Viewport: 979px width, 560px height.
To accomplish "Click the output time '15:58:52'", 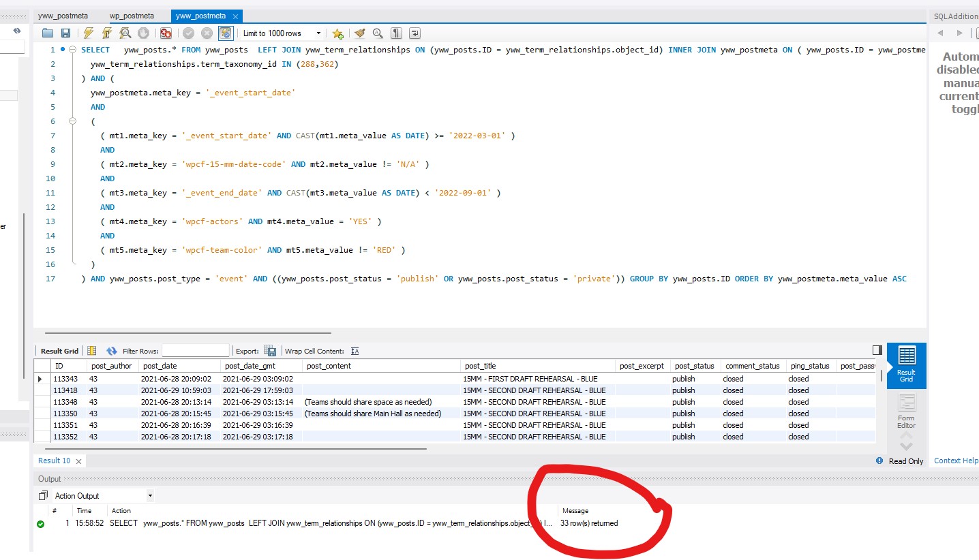I will [90, 524].
